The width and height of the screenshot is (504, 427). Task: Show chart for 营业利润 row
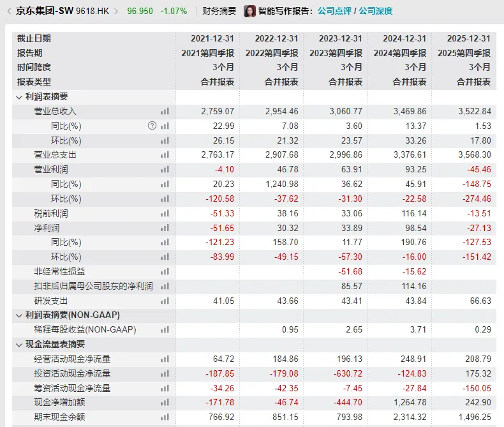coord(165,169)
